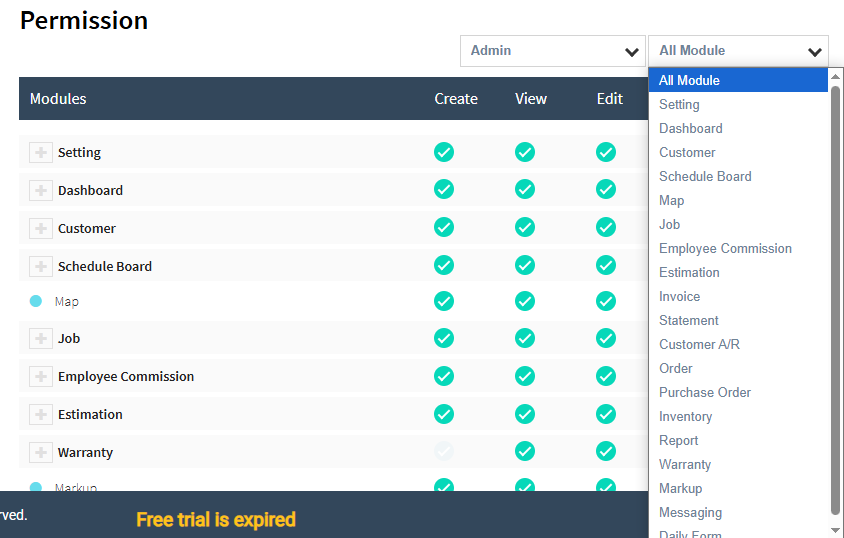
Task: Click the blue dot beside Map
Action: coord(36,301)
